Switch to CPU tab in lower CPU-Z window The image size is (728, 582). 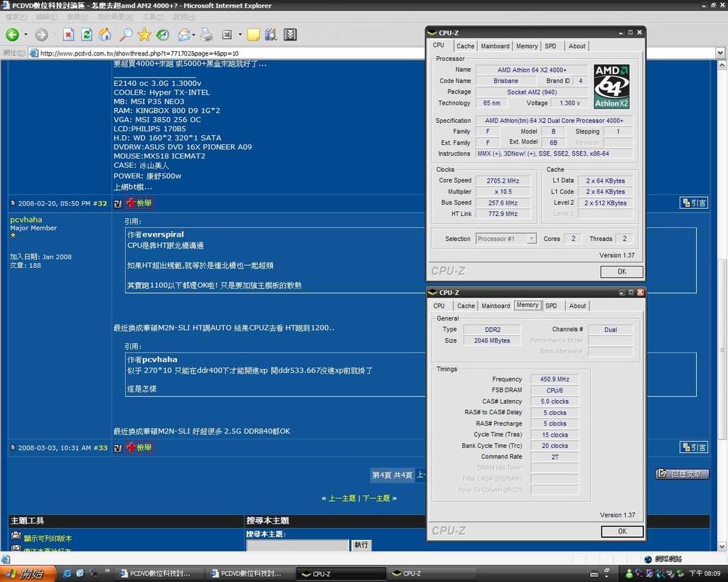(x=439, y=306)
